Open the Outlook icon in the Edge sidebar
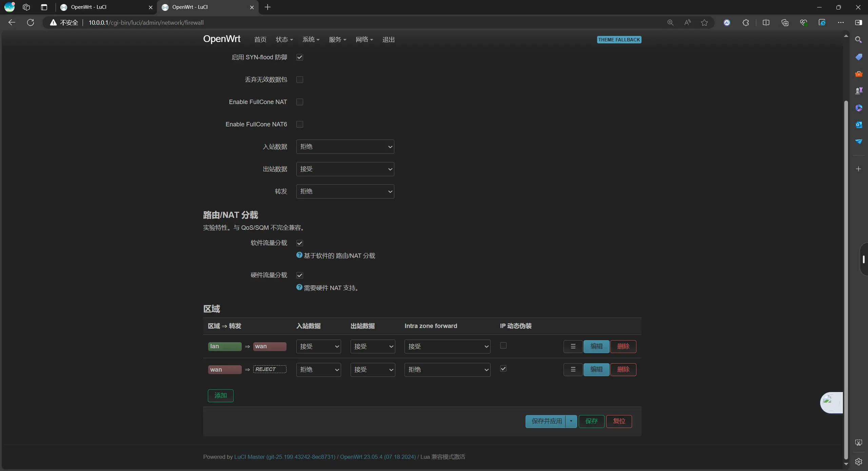Viewport: 868px width, 471px height. 859,125
